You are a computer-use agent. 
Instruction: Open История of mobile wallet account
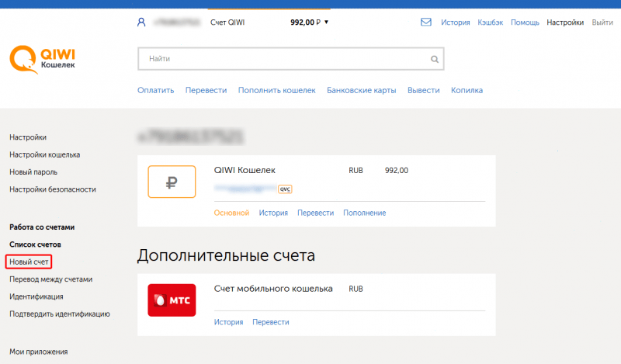(x=228, y=322)
